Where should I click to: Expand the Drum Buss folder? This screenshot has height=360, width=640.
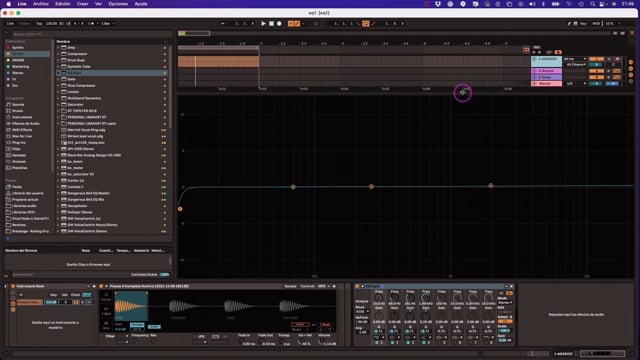tap(58, 60)
